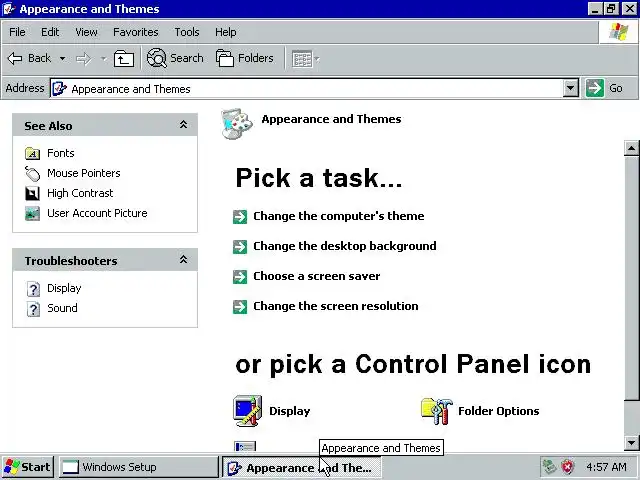Click in the Address field text
Image resolution: width=640 pixels, height=480 pixels.
click(x=131, y=89)
